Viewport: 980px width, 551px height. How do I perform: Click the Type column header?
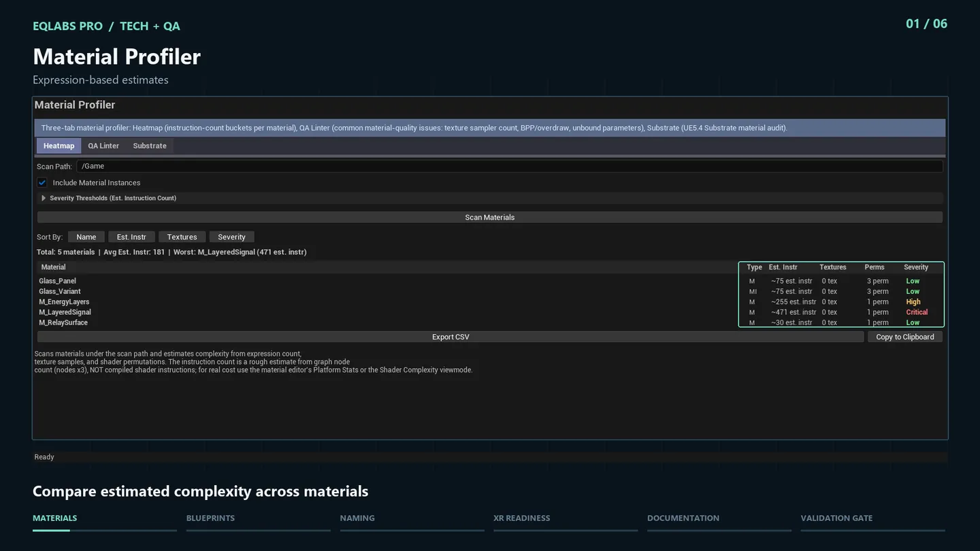tap(754, 267)
